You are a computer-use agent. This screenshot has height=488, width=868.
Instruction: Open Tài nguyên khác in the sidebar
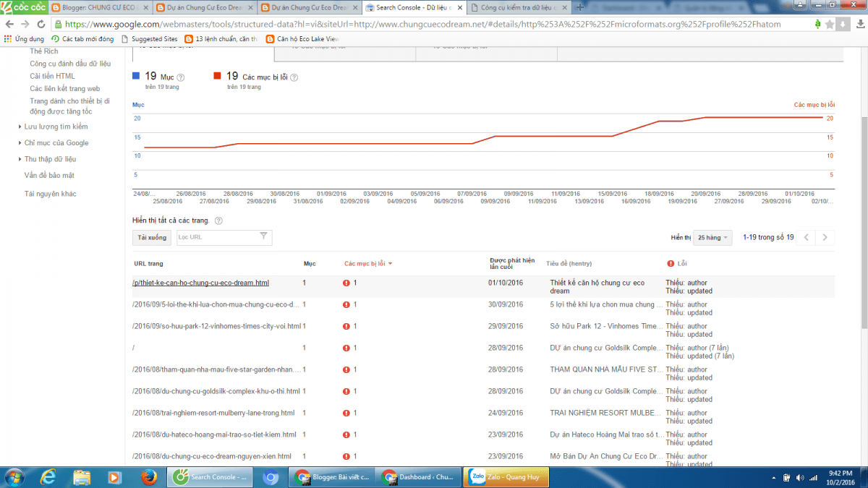tap(50, 194)
